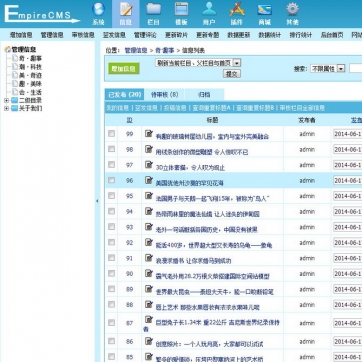This screenshot has width=362, height=362.
Task: Open the 插件 tools icon section
Action: click(x=237, y=14)
